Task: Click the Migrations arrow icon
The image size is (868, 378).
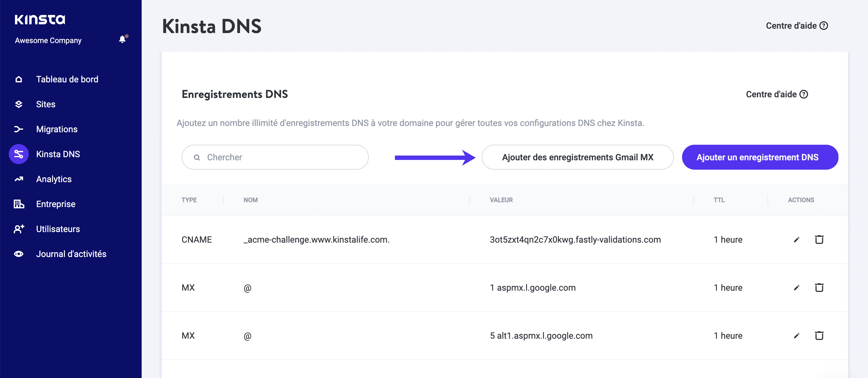Action: click(x=19, y=129)
